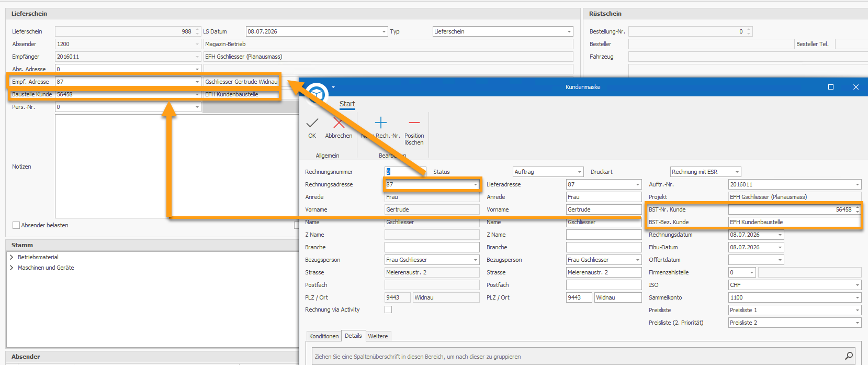
Task: Select the Start ribbon tab
Action: 347,104
